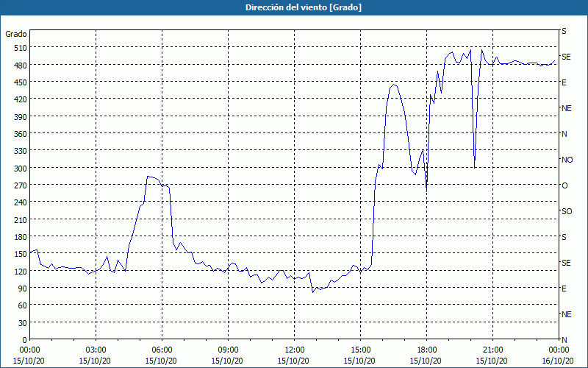
Task: Select the 300 y-axis tick label
Action: click(x=19, y=168)
